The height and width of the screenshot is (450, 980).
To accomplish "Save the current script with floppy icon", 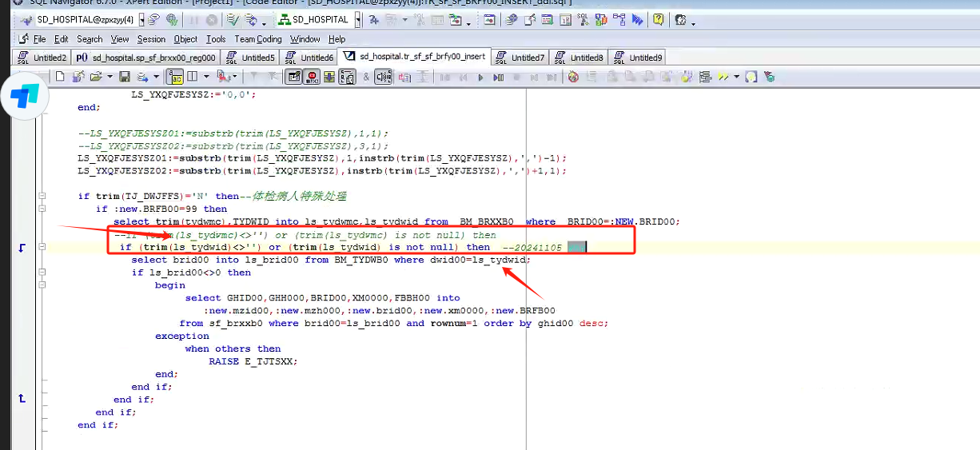I will coord(125,77).
